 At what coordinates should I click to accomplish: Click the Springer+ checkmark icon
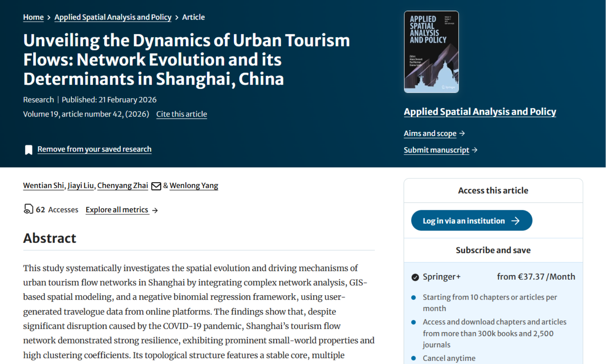(x=415, y=277)
